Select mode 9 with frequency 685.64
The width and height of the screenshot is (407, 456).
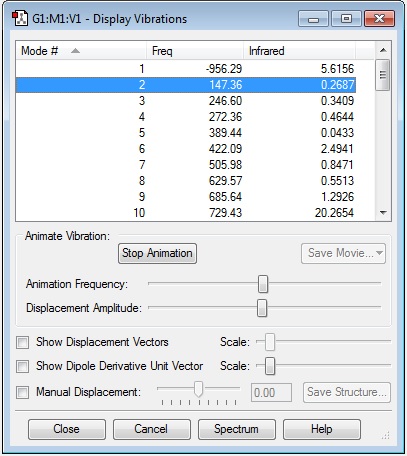pos(186,197)
